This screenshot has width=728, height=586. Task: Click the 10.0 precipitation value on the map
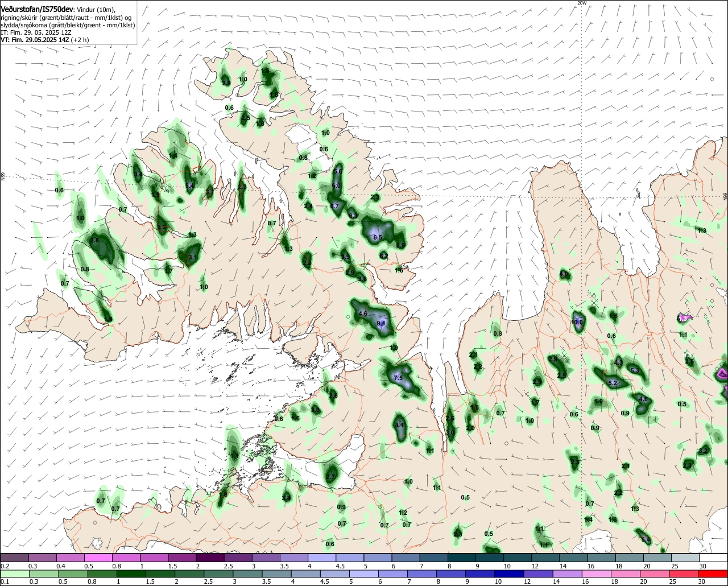577,323
